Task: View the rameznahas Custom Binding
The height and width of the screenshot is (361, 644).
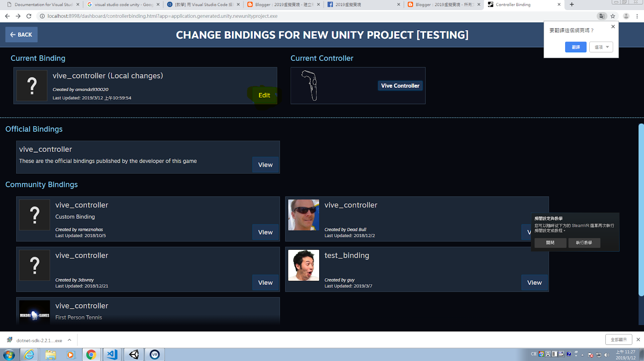Action: tap(265, 232)
